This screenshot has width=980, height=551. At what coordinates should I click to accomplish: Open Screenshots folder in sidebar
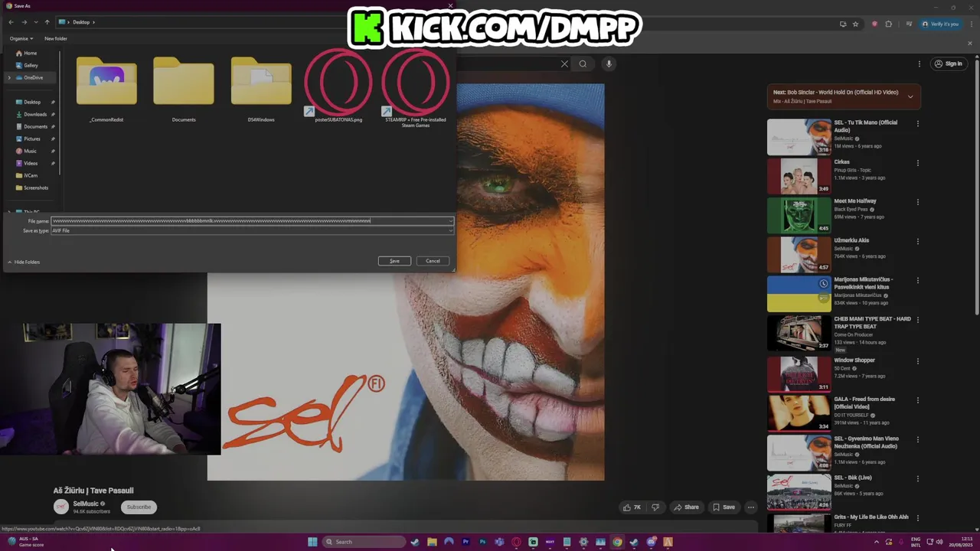point(31,187)
